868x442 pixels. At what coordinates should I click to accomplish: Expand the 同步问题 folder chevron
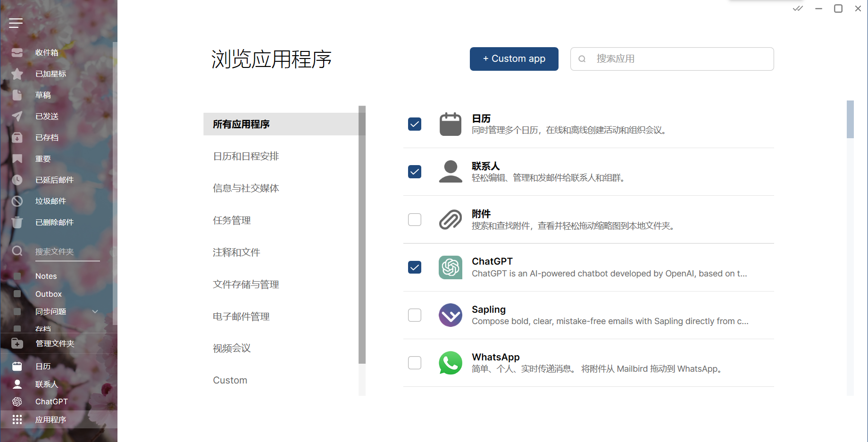[x=95, y=312]
